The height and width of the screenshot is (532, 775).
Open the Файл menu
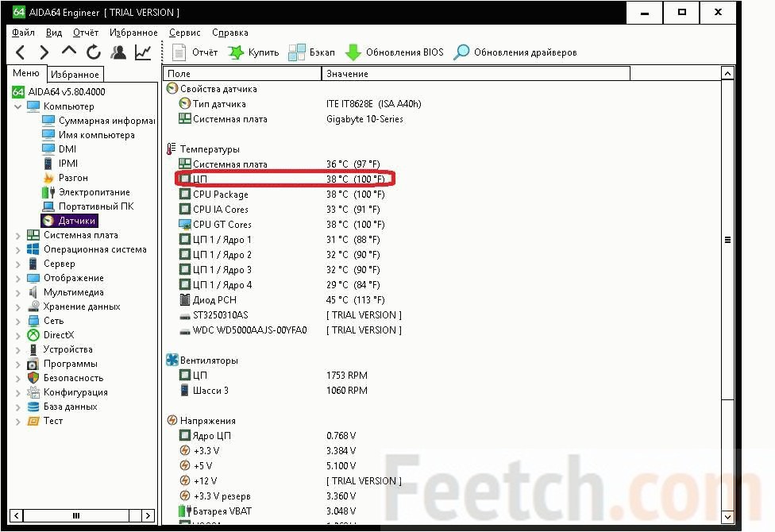pyautogui.click(x=23, y=33)
